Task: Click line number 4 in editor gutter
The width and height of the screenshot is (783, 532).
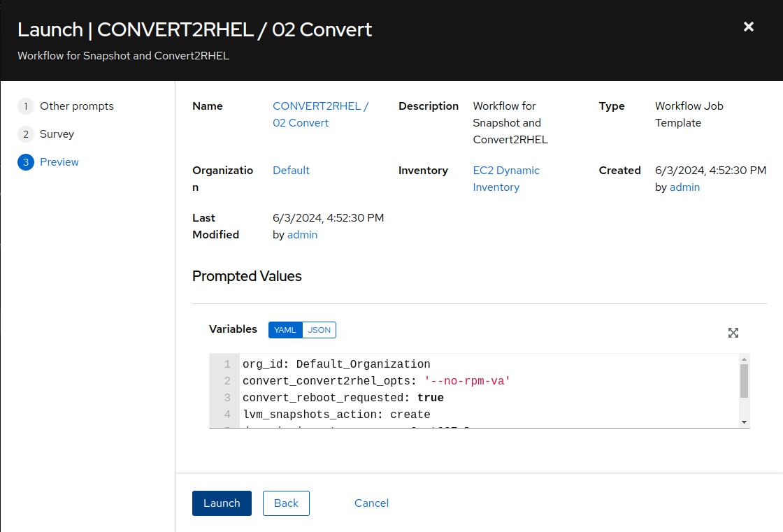Action: click(227, 415)
